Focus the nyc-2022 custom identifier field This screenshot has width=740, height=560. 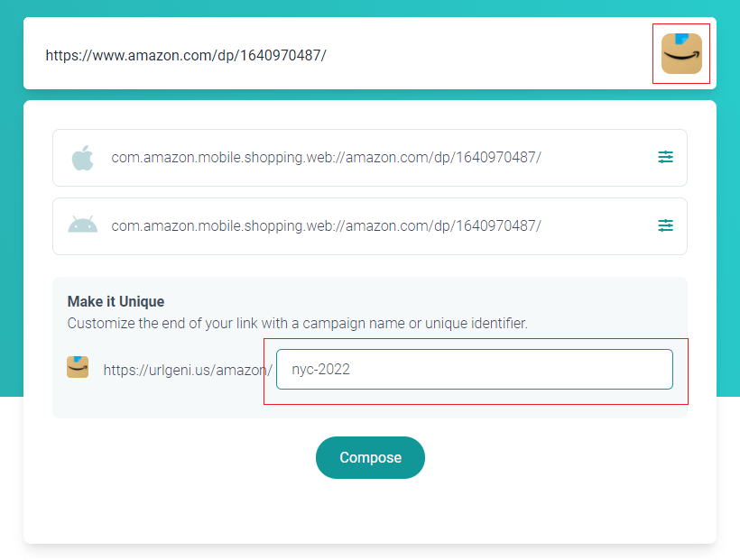[475, 370]
